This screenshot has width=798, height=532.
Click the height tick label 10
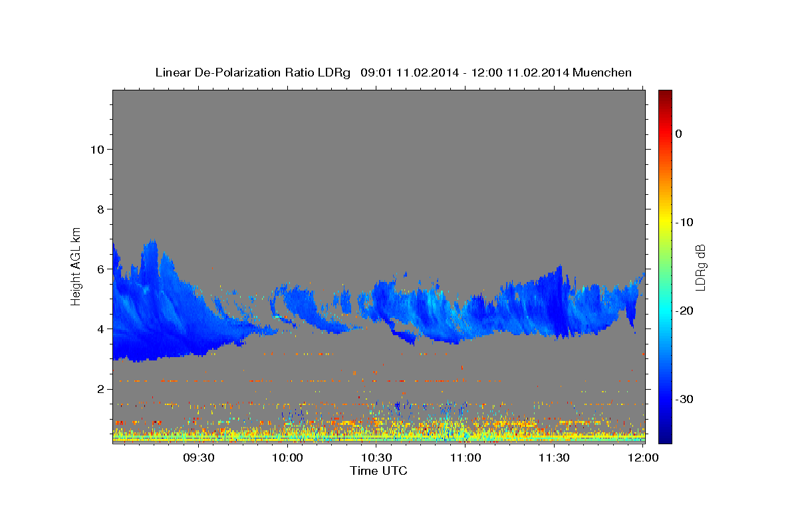97,149
